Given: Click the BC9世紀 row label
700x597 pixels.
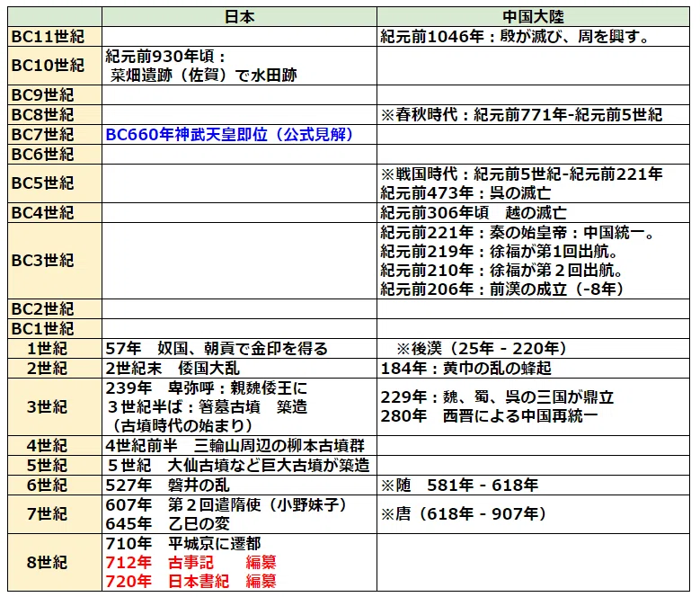Looking at the screenshot, I should pos(42,95).
